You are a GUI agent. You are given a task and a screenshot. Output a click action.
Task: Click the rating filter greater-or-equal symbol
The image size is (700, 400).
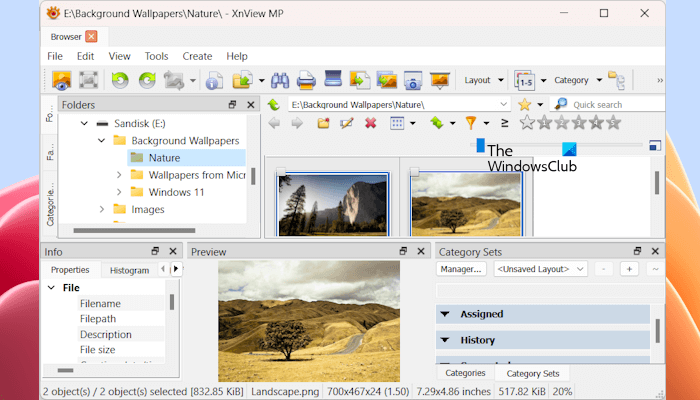click(x=504, y=123)
